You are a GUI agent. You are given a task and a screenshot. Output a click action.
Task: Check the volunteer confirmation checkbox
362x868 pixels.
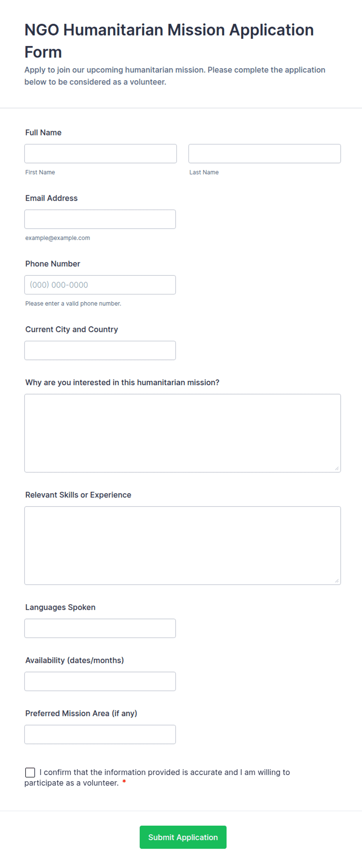pyautogui.click(x=30, y=772)
